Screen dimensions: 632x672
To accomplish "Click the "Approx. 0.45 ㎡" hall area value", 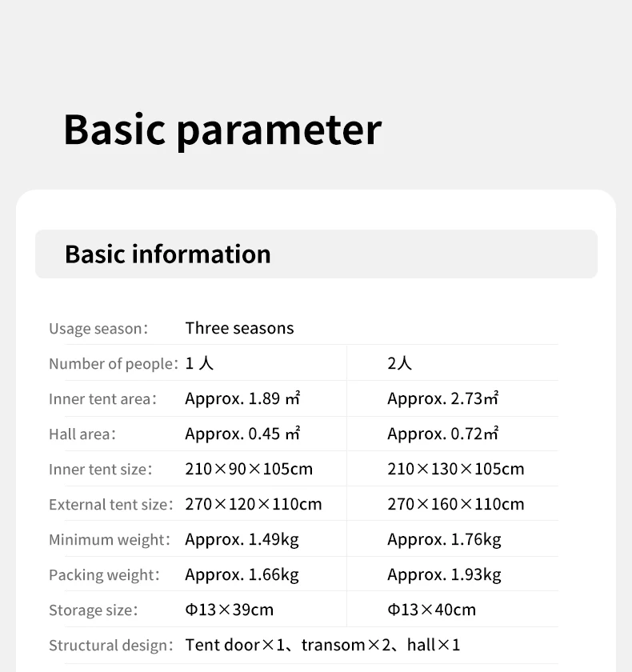I will tap(242, 434).
